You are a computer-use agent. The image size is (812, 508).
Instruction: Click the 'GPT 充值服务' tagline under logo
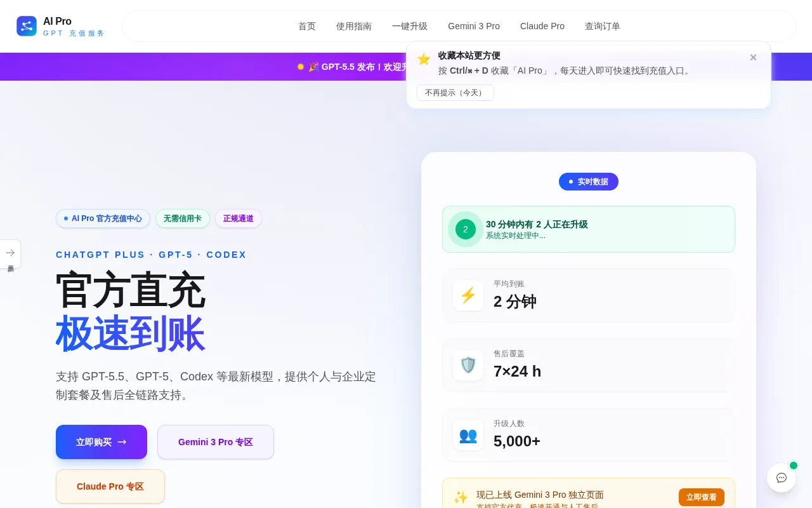click(74, 33)
